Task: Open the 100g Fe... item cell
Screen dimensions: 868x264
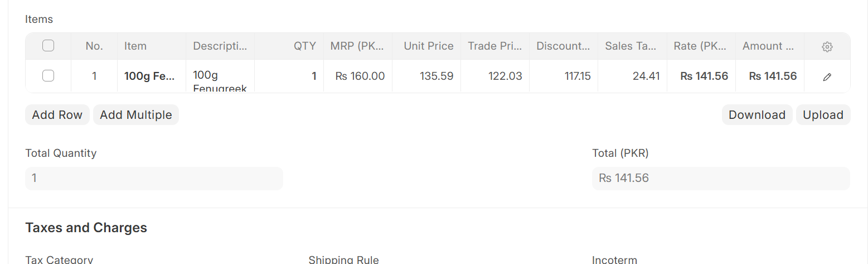Action: click(152, 76)
